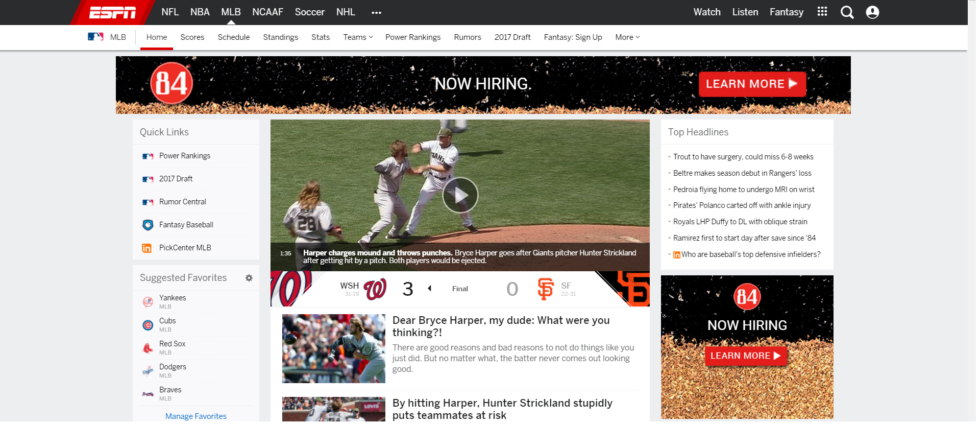This screenshot has width=980, height=424.
Task: Click the search magnifier icon
Action: pyautogui.click(x=847, y=12)
